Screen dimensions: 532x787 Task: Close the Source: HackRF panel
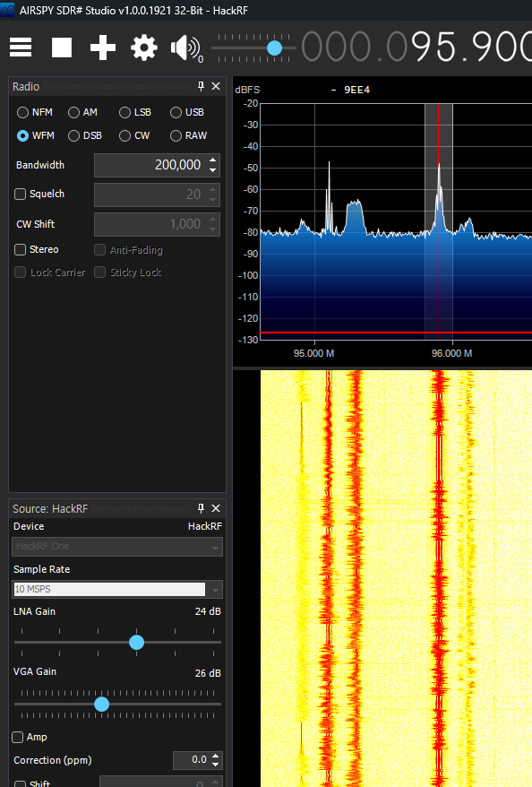[216, 508]
